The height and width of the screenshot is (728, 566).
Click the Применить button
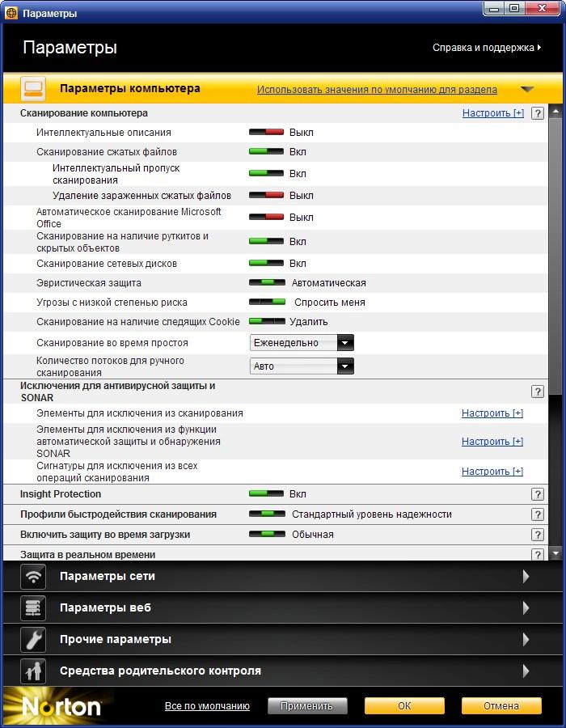307,705
